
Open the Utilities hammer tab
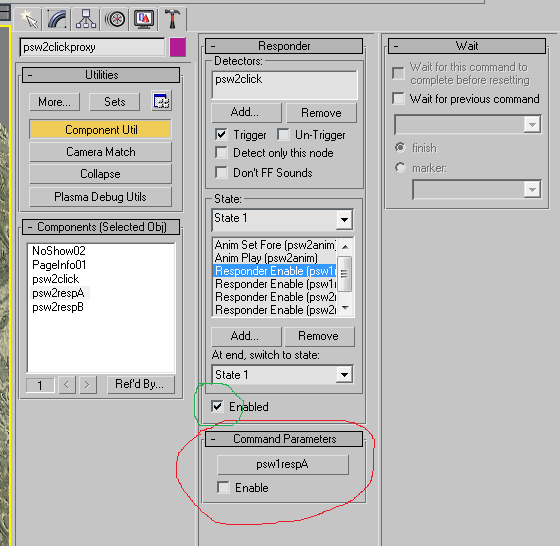tap(172, 19)
